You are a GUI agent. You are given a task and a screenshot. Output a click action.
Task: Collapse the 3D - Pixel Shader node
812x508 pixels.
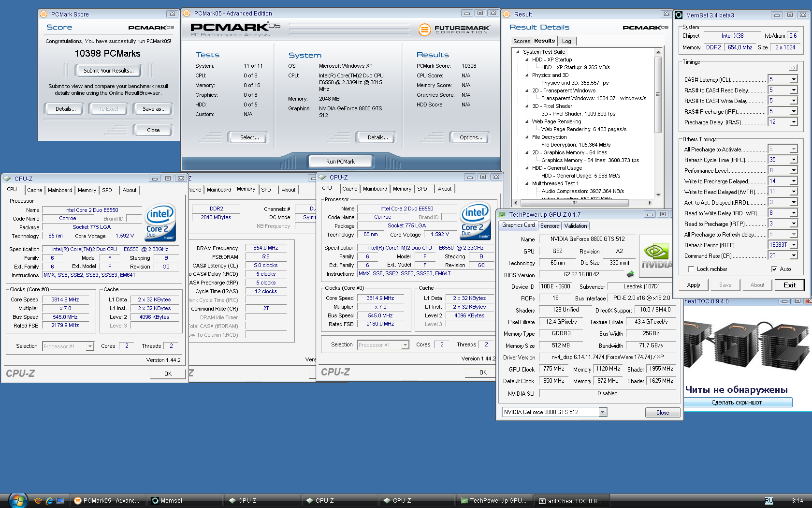(x=527, y=106)
